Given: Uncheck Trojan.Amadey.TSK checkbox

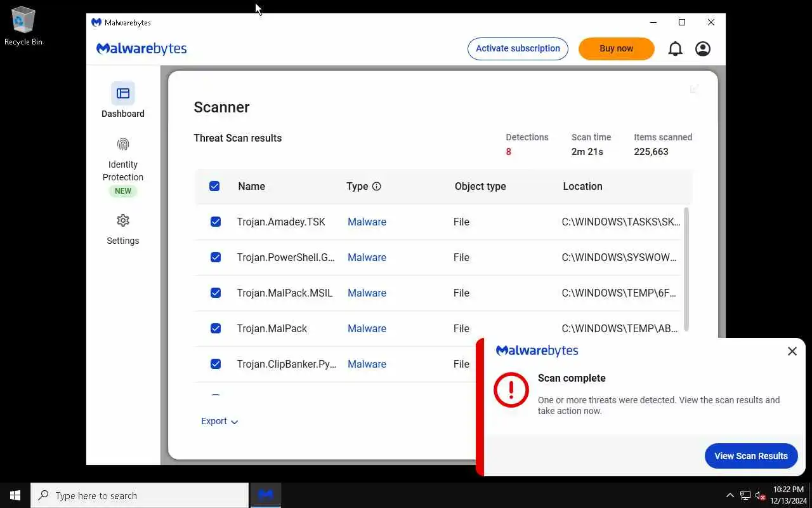Looking at the screenshot, I should coord(216,222).
